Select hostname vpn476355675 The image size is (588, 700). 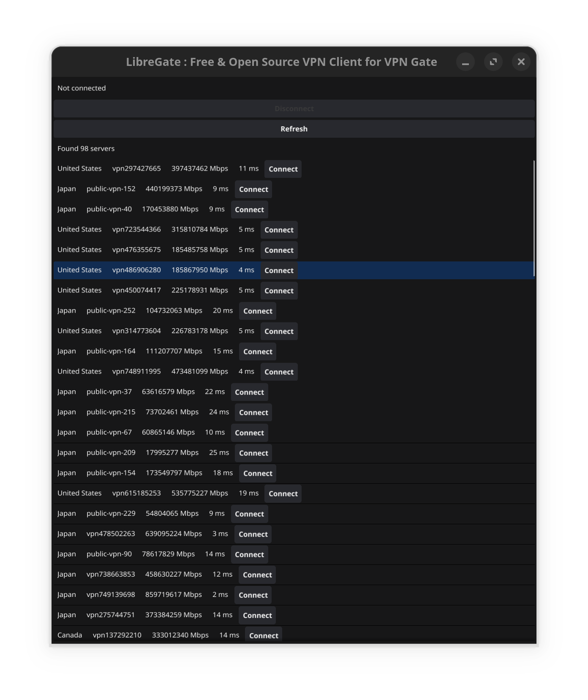click(x=136, y=250)
